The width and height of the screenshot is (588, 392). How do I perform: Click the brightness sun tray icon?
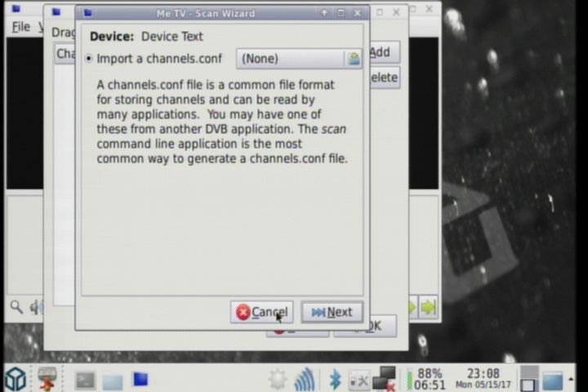278,380
